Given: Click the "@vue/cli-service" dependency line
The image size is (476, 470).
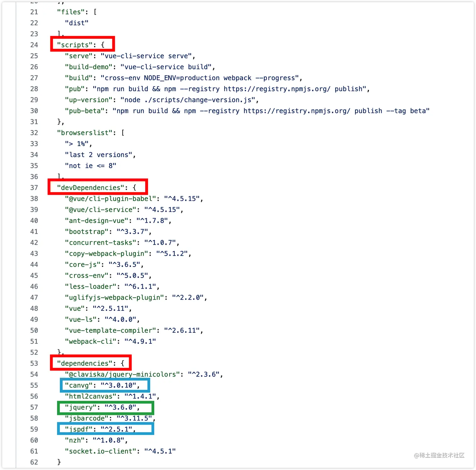Looking at the screenshot, I should pos(124,210).
